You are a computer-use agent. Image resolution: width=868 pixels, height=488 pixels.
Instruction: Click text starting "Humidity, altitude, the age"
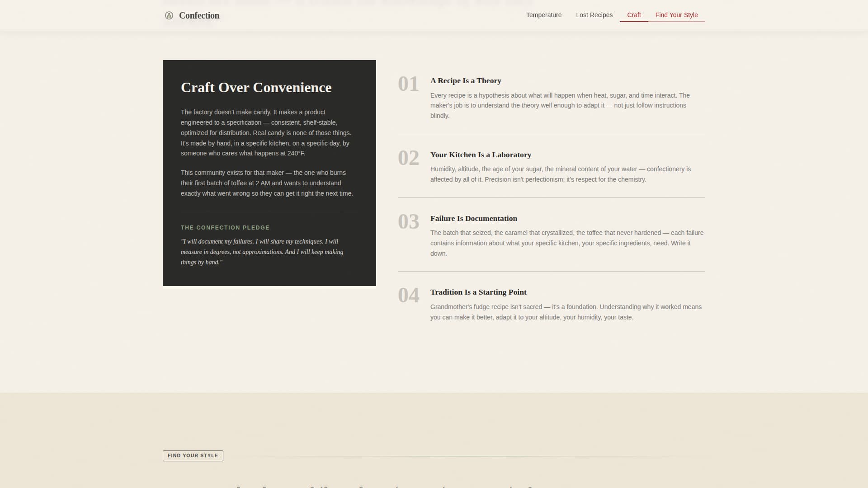coord(561,174)
